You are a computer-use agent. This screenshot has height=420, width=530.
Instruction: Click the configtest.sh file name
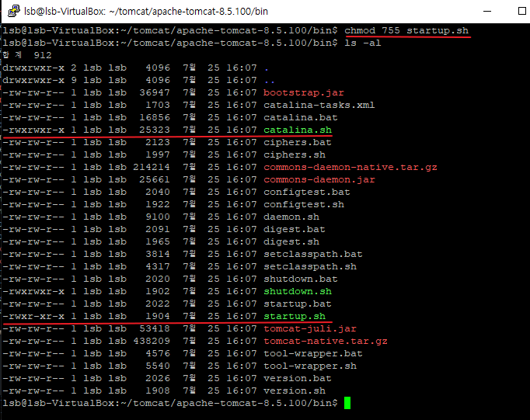point(304,204)
